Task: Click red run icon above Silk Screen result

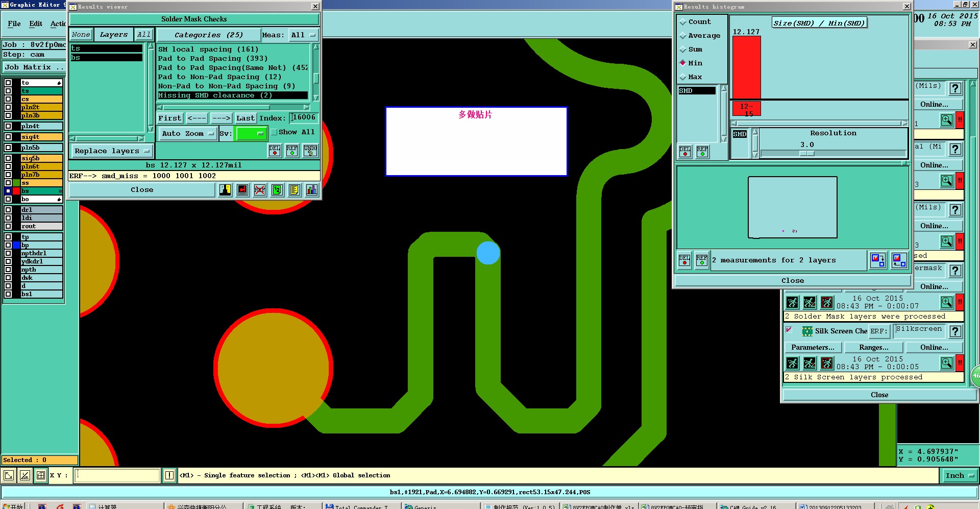Action: [x=827, y=363]
